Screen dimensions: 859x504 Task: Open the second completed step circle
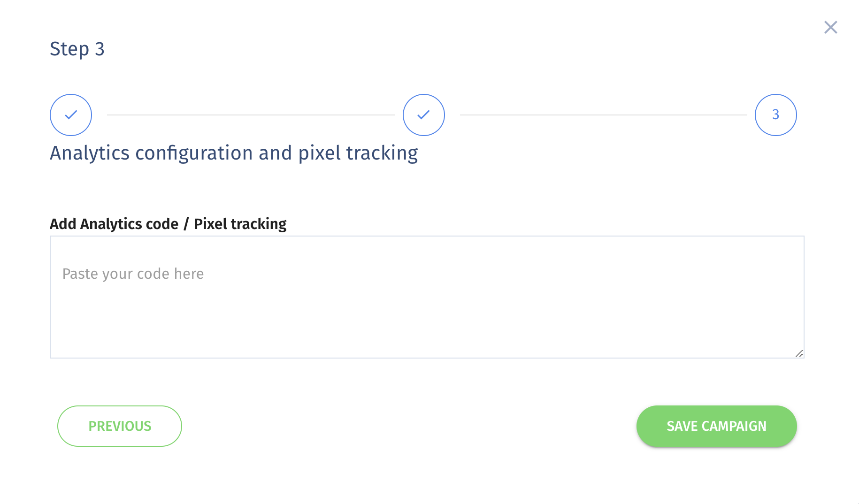click(x=424, y=115)
